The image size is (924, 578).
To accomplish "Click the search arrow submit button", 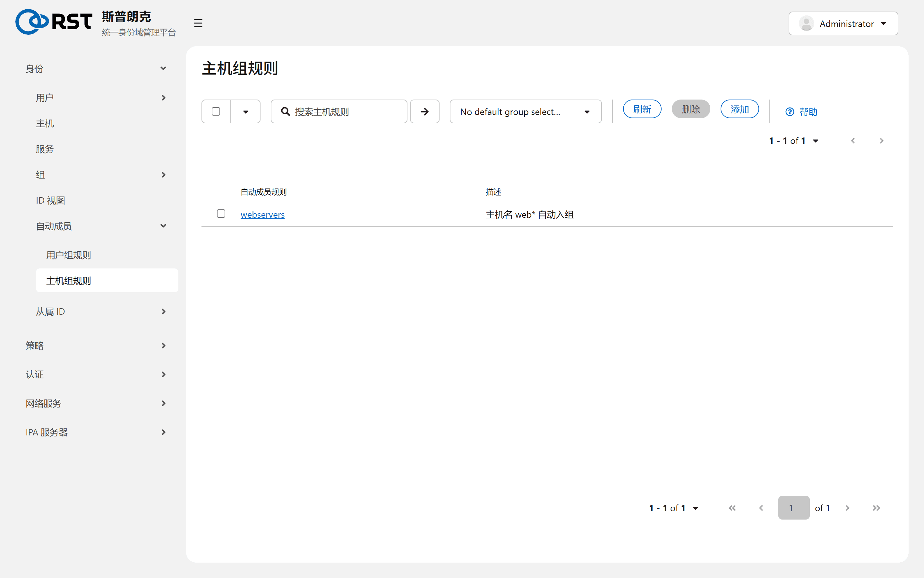I will (x=424, y=112).
